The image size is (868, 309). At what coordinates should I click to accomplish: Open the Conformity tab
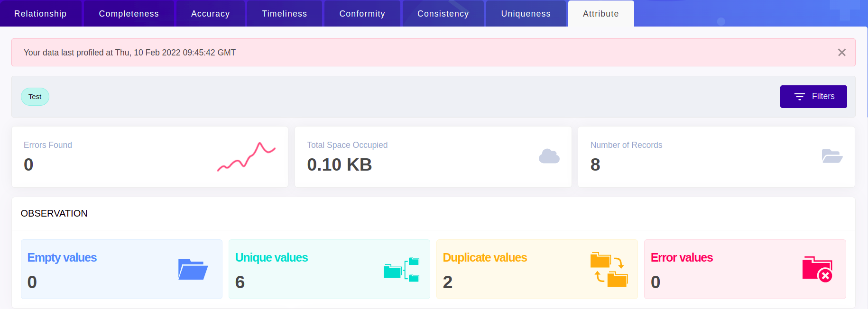[x=362, y=14]
